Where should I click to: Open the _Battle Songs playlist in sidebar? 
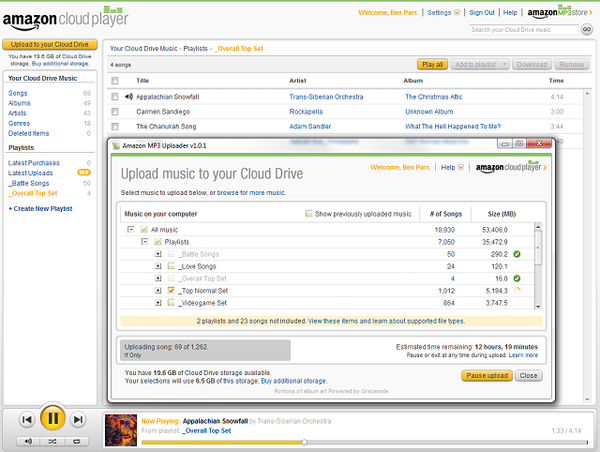[29, 183]
